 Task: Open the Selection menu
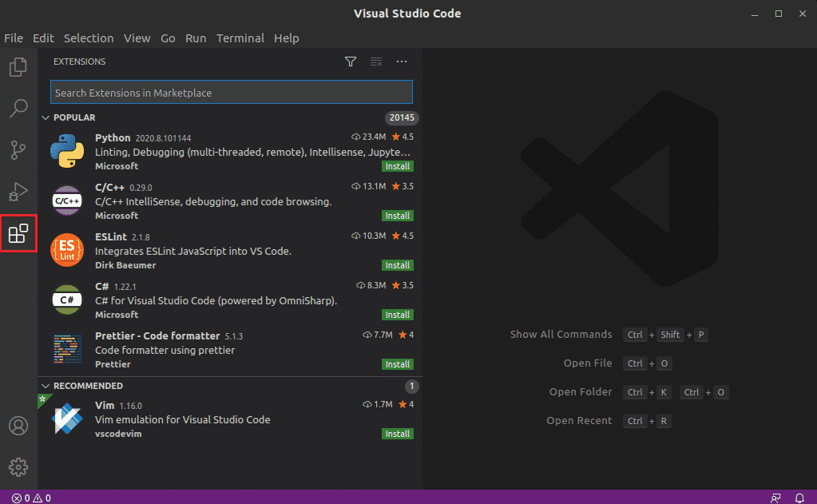point(89,38)
